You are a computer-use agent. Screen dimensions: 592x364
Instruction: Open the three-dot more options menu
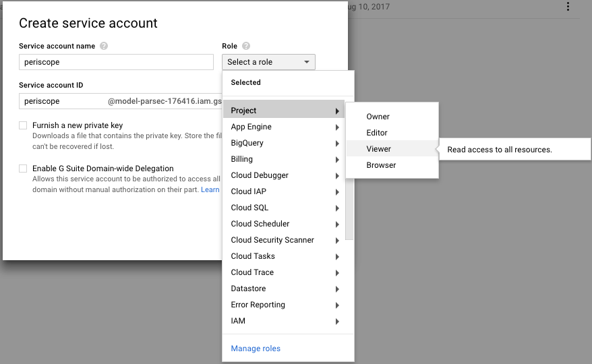[568, 7]
